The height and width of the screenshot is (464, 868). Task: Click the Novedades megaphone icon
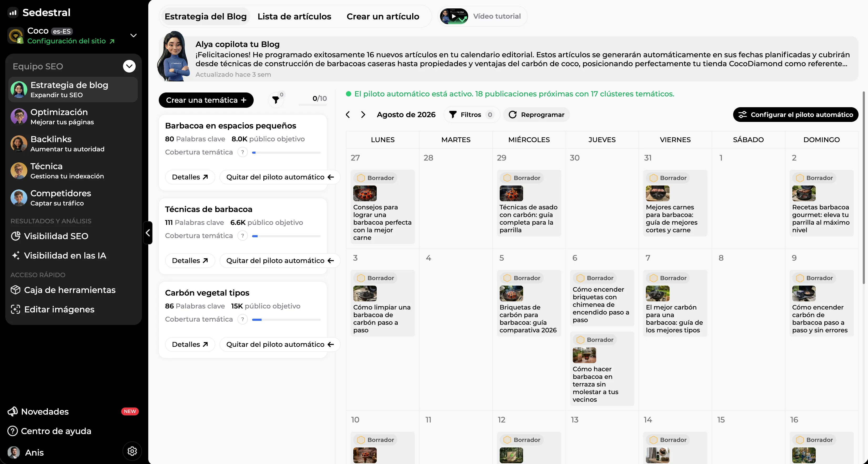13,411
